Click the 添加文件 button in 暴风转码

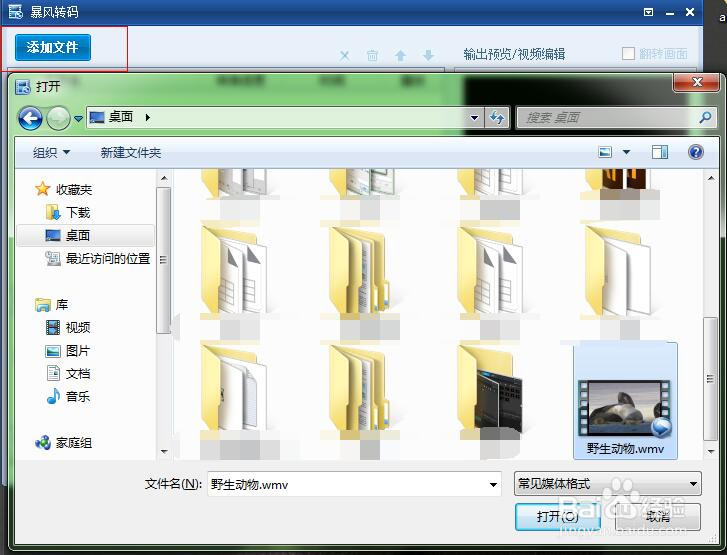click(52, 47)
